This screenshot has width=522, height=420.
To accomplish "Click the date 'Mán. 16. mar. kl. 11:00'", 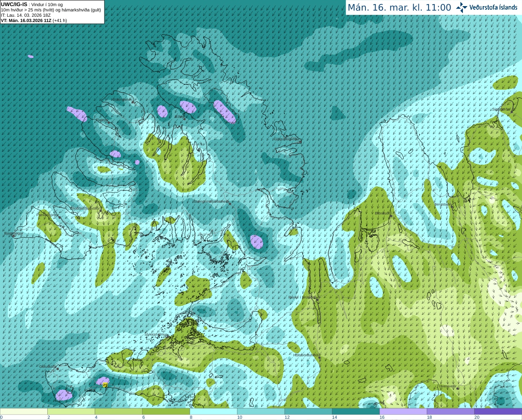I will (x=399, y=7).
